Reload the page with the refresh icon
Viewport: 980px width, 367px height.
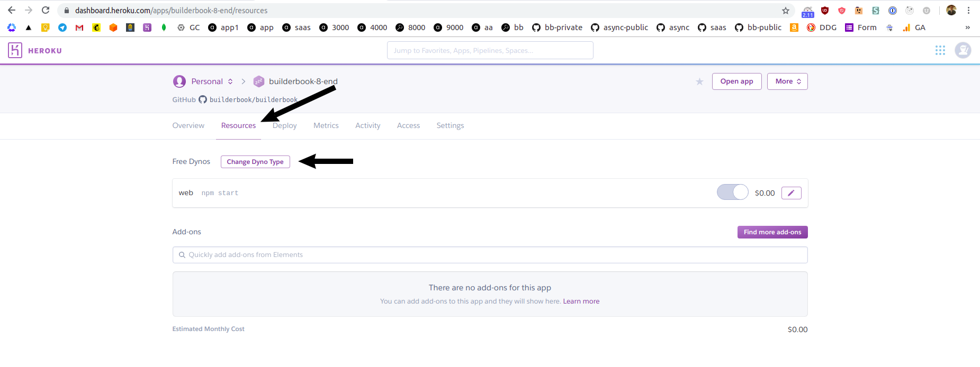point(46,10)
